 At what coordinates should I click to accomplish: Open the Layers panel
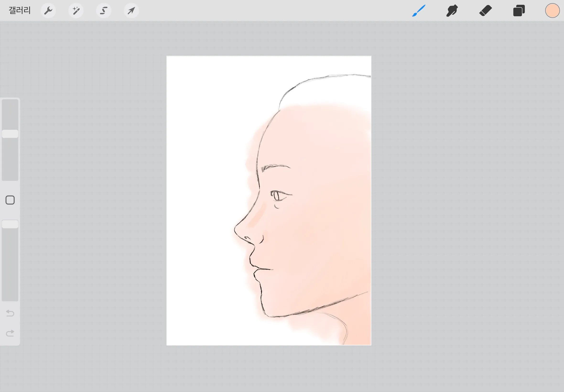519,11
